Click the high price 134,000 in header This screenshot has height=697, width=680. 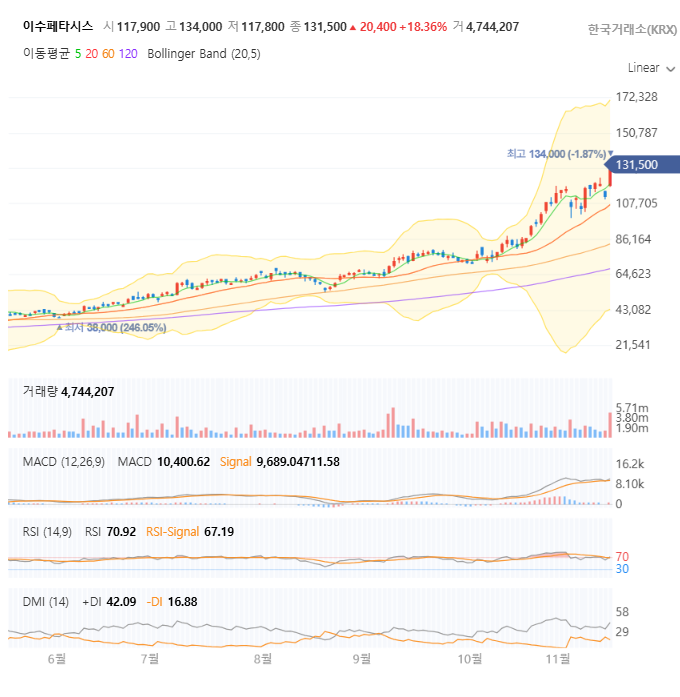point(200,27)
